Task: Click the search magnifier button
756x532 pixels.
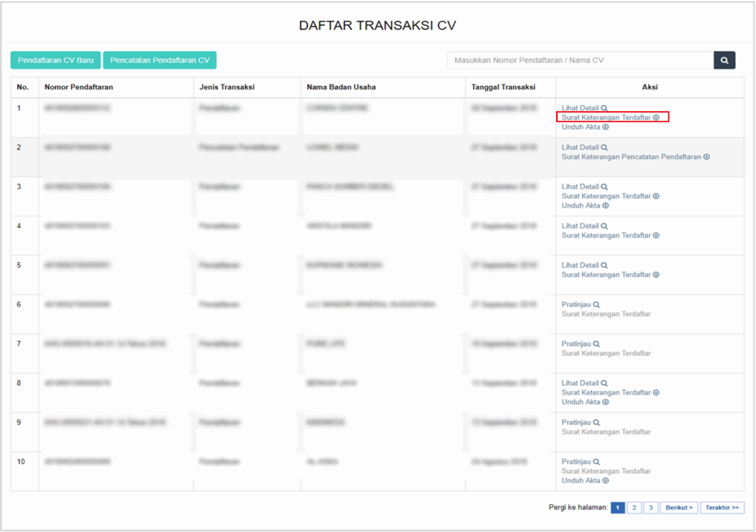Action: (x=724, y=60)
